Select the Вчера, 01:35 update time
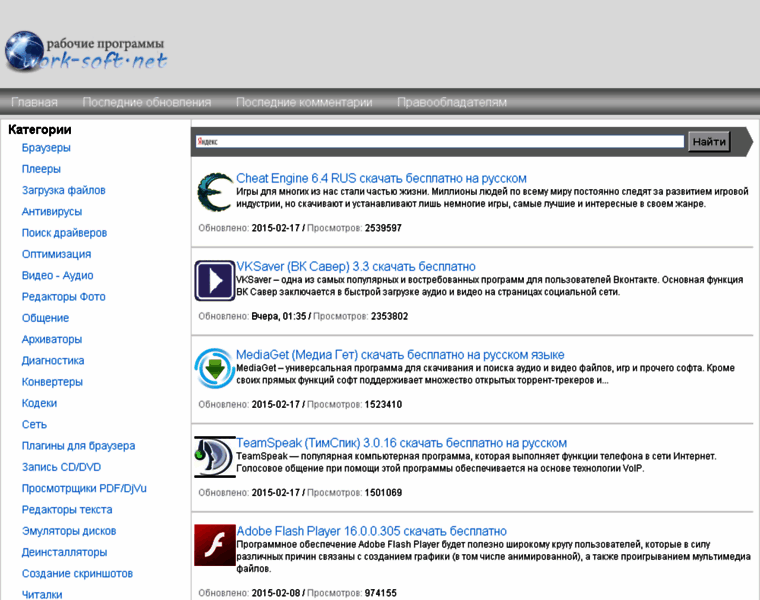The width and height of the screenshot is (760, 600). (x=279, y=316)
